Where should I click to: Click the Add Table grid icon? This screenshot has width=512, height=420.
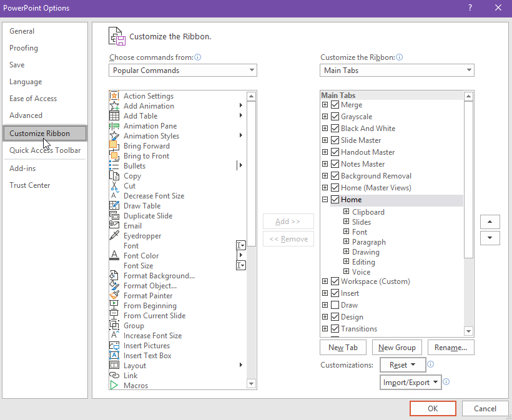[114, 116]
